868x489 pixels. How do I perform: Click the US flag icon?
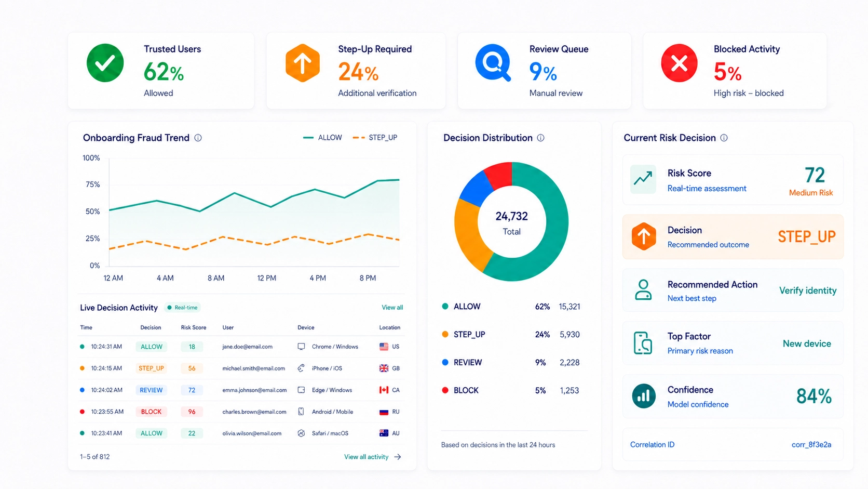384,347
